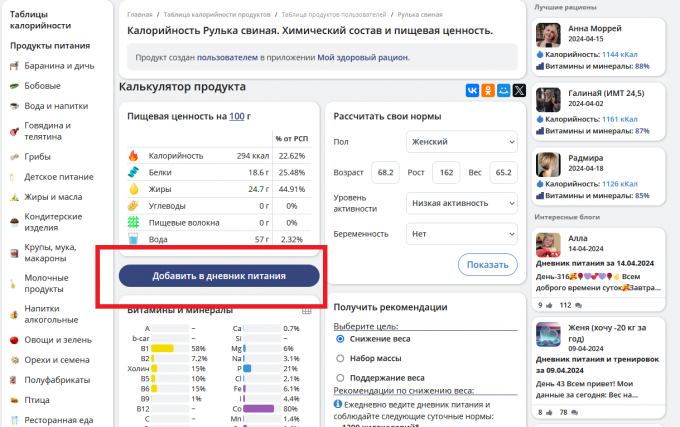Image resolution: width=680 pixels, height=427 pixels.
Task: Go to Главная in the breadcrumbs
Action: tap(139, 17)
